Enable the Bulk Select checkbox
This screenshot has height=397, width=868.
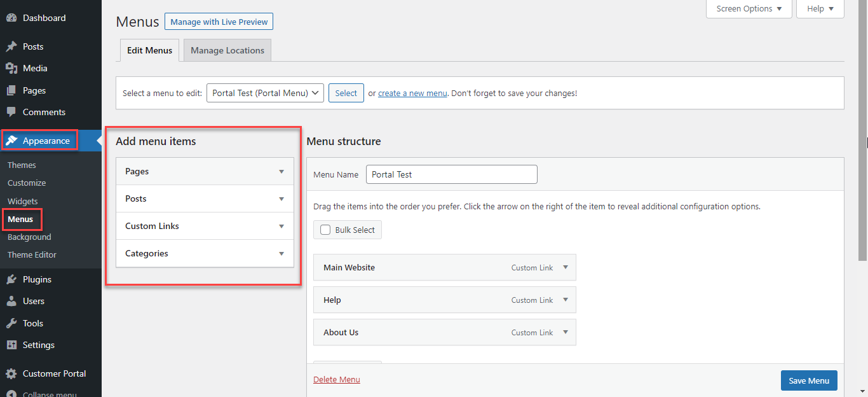tap(325, 230)
